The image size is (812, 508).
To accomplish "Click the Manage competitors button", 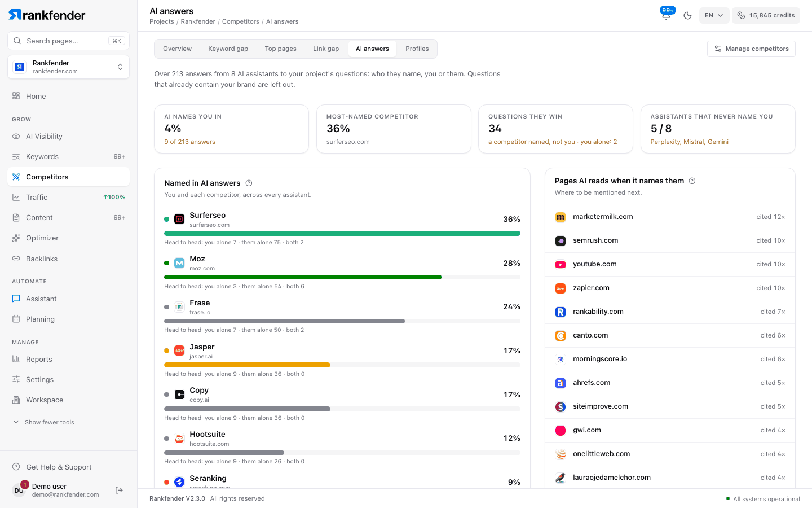I will [751, 49].
